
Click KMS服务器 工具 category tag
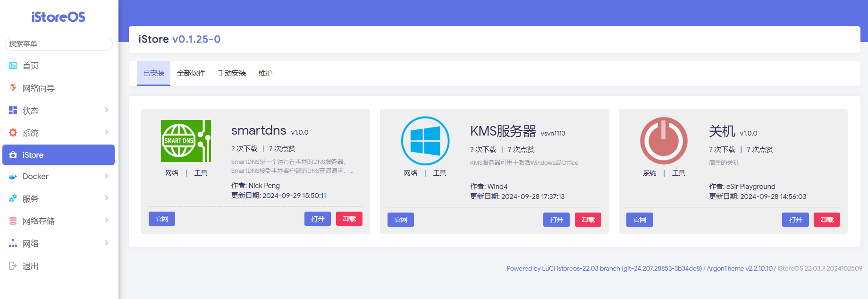coord(439,173)
